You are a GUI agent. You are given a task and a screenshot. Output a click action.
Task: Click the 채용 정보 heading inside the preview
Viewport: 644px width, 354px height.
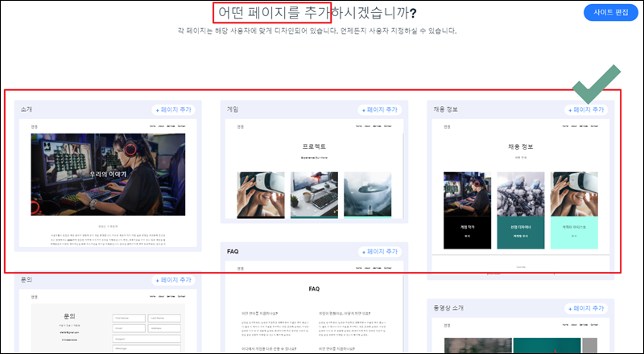click(x=520, y=146)
